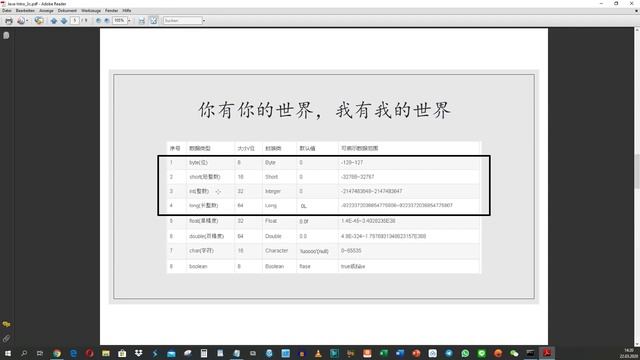This screenshot has width=640, height=360.
Task: Open Opera browser from the taskbar
Action: point(89,353)
